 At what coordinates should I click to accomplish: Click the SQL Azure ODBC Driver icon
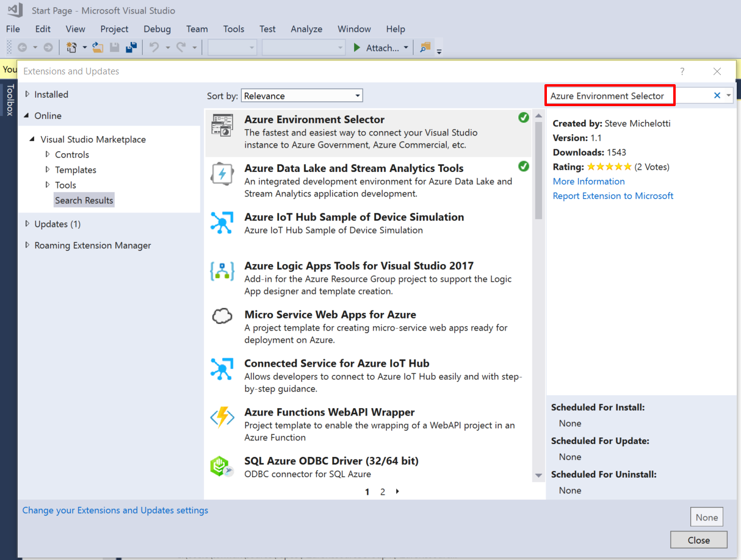pos(222,467)
